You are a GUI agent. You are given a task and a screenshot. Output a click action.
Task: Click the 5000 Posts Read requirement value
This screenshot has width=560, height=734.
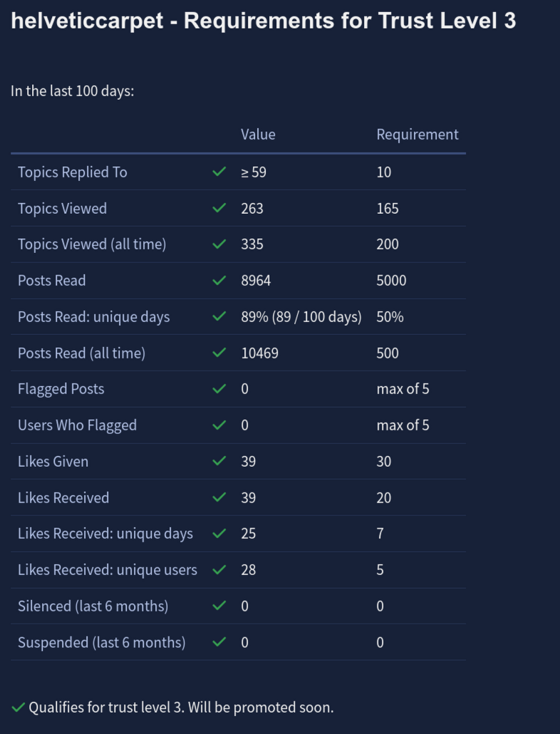click(391, 280)
